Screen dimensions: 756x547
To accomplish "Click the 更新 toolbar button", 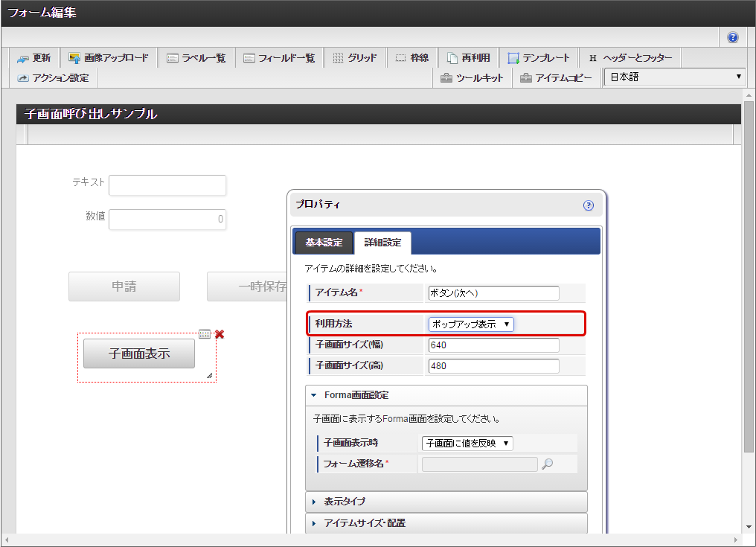I will click(x=34, y=58).
